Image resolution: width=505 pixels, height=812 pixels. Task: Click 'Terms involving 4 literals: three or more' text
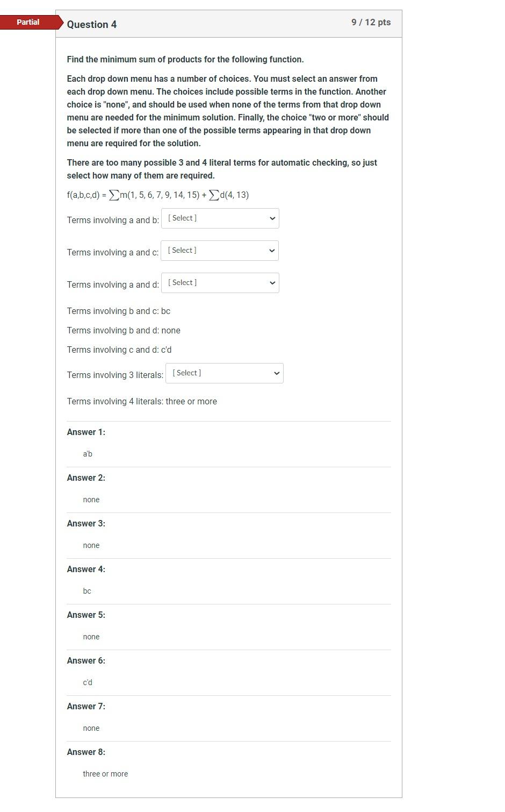coord(141,401)
